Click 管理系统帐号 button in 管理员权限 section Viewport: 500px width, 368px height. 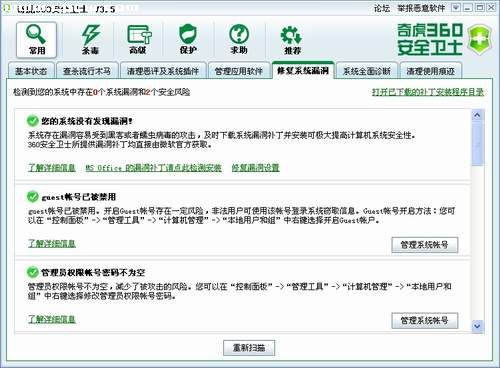(x=425, y=321)
